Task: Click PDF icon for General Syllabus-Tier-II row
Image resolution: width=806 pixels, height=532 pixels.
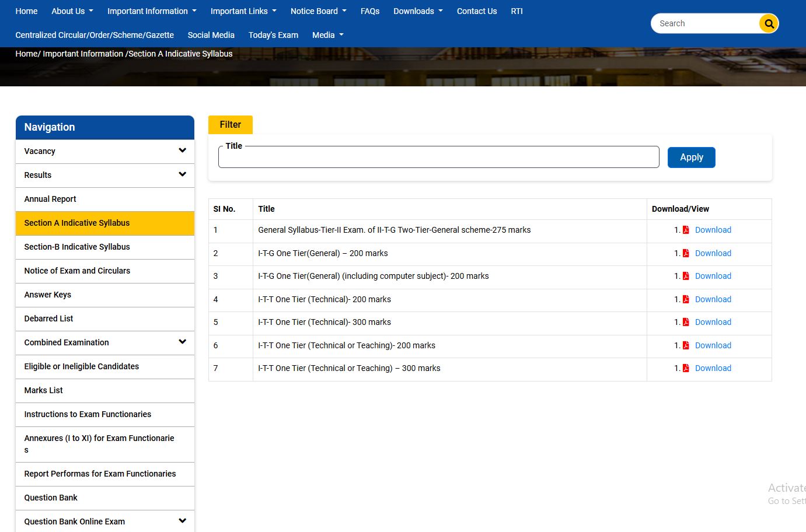Action: tap(686, 230)
